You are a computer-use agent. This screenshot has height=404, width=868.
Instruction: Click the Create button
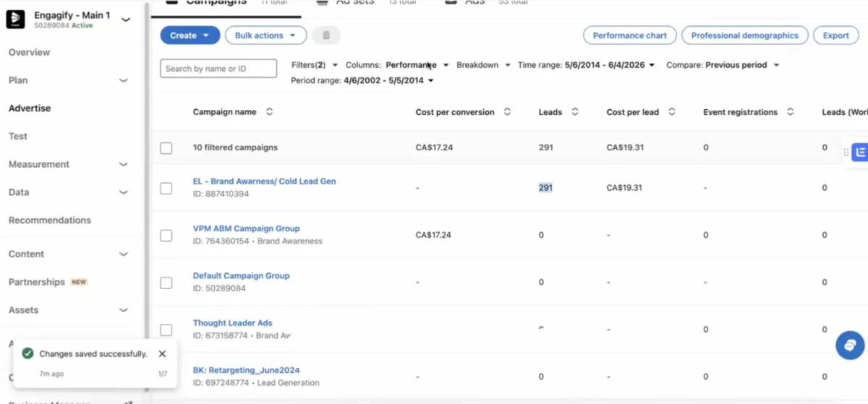190,35
